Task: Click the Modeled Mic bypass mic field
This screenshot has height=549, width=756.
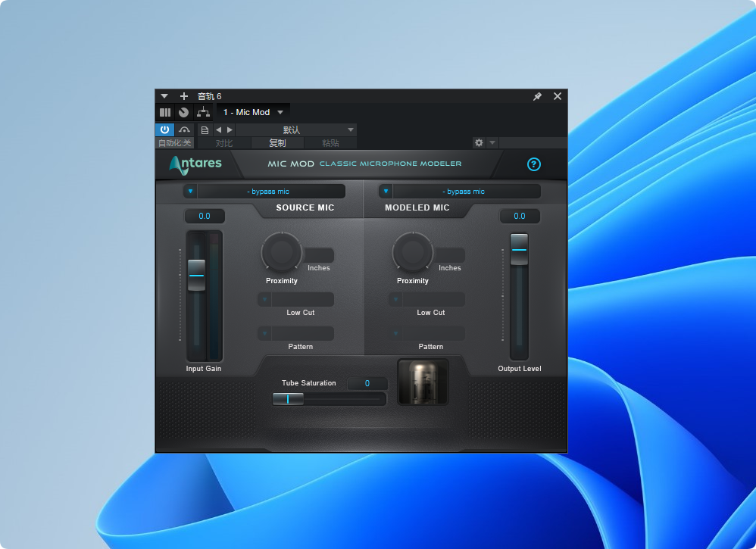Action: [x=466, y=192]
